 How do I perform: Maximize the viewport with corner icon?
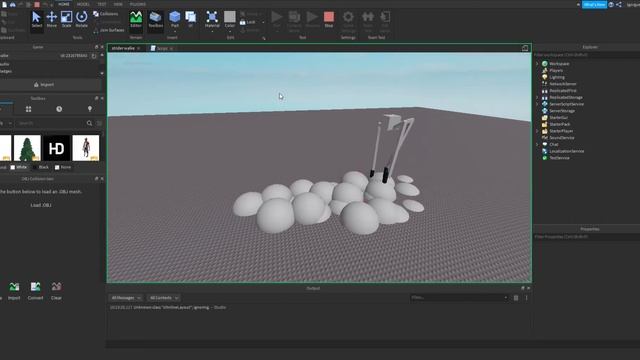(525, 48)
